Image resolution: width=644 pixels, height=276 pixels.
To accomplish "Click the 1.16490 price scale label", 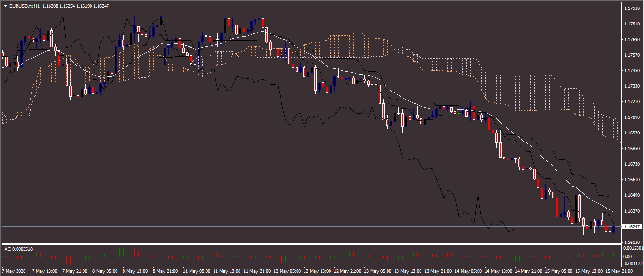I will (x=631, y=195).
